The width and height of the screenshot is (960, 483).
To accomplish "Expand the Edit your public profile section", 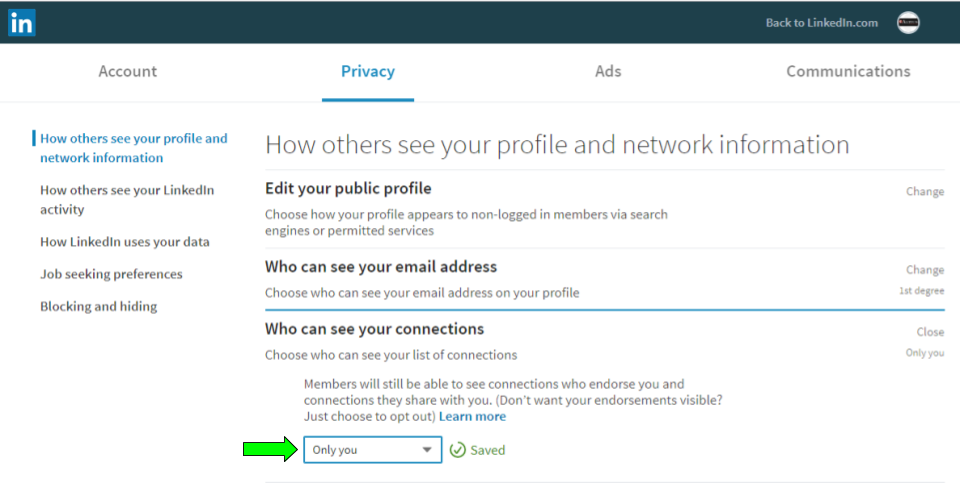I will [348, 188].
